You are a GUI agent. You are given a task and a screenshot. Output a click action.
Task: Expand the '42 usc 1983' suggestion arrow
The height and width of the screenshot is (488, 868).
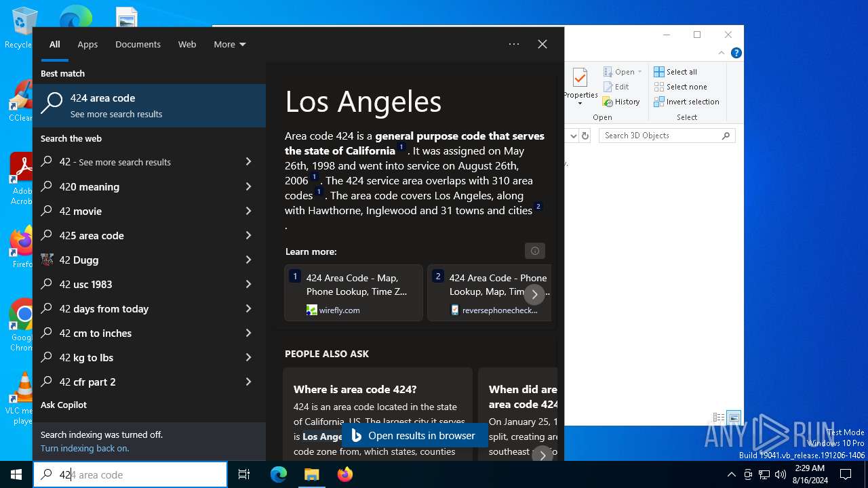[x=248, y=284]
